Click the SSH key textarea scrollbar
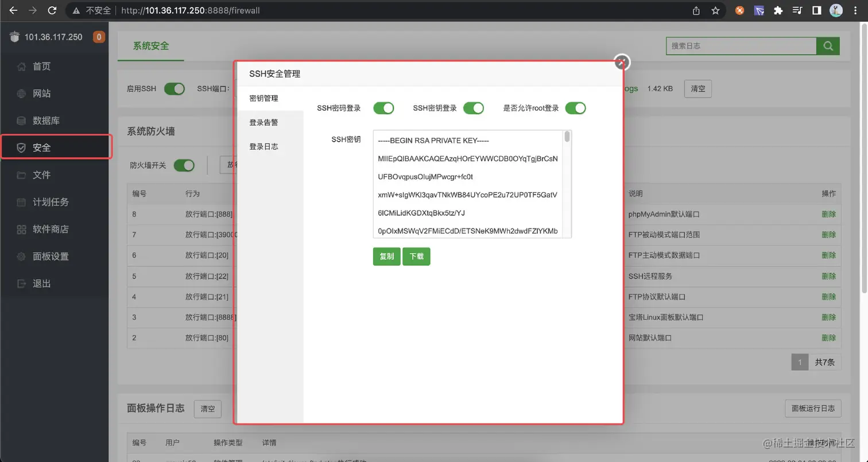 point(567,137)
